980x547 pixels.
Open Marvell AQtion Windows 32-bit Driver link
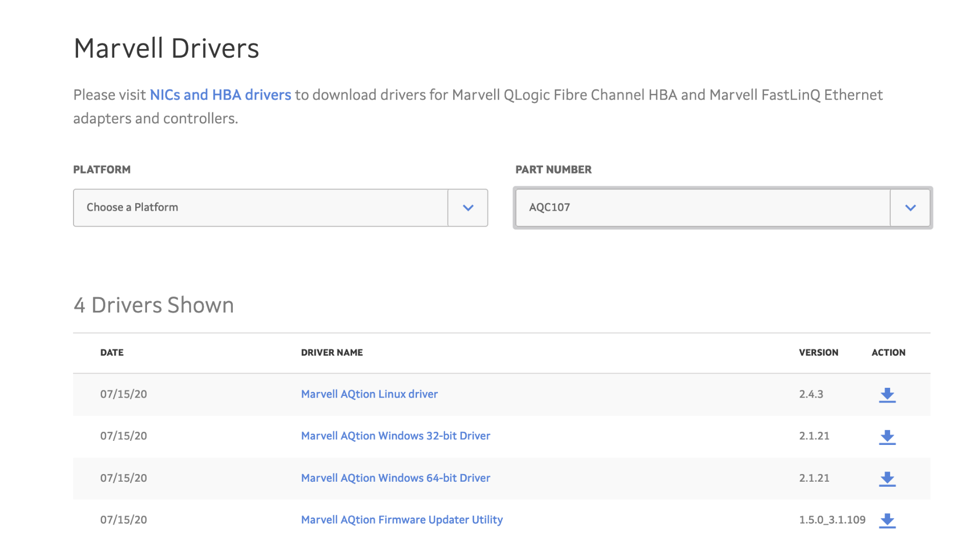396,436
